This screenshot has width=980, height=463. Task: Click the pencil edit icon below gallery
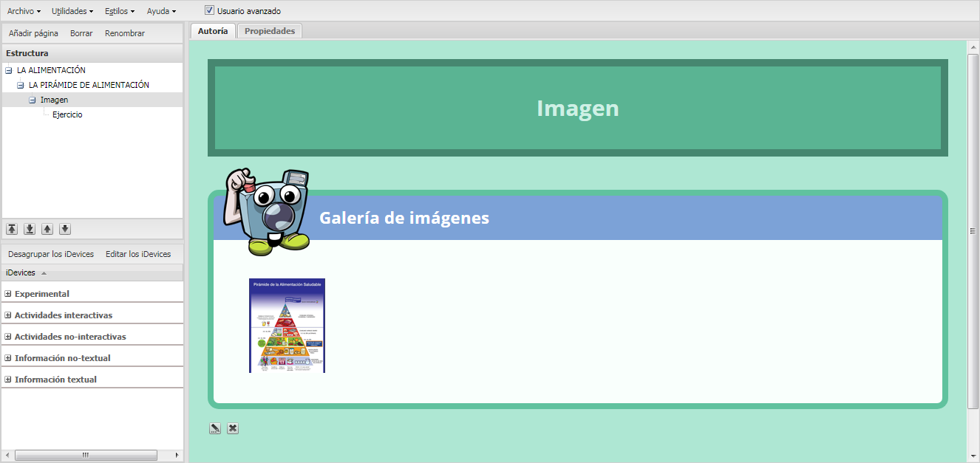click(x=215, y=428)
